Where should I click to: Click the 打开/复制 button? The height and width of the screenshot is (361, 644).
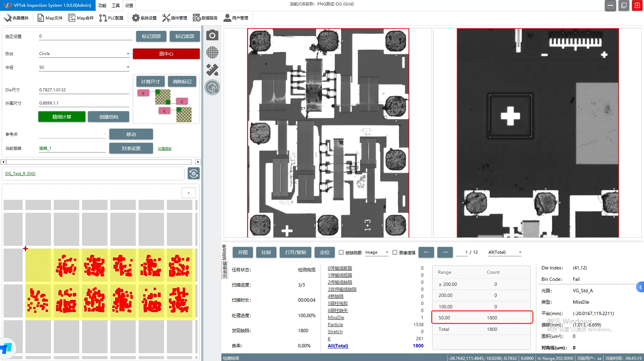point(295,252)
